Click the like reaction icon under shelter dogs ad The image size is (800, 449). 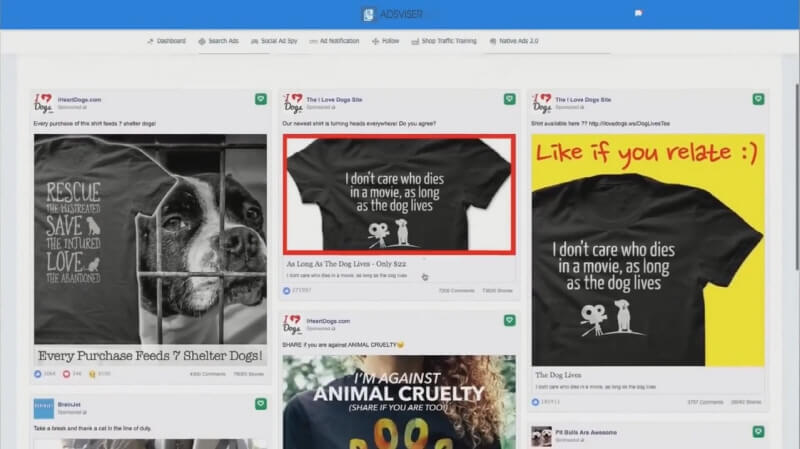(38, 374)
